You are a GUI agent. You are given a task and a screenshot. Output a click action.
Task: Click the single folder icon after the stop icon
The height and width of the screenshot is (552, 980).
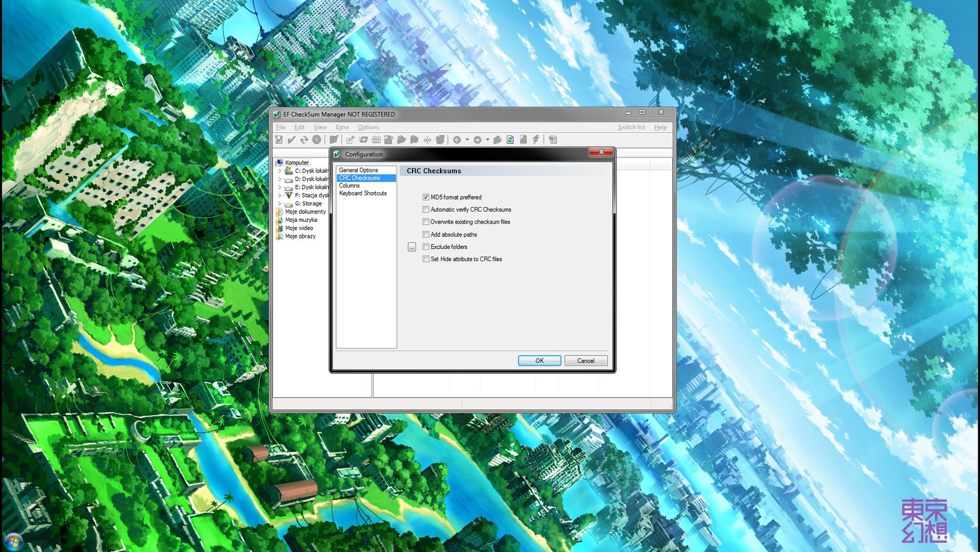(334, 140)
